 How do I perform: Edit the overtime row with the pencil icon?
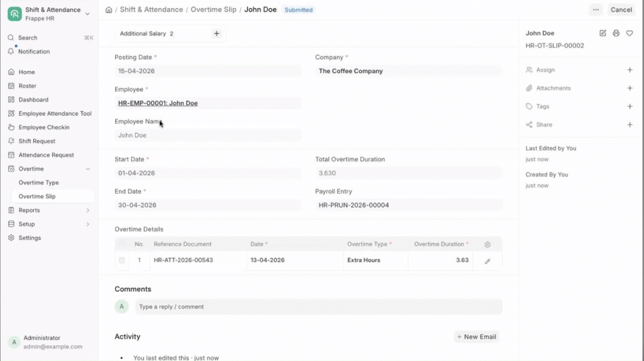(x=487, y=261)
